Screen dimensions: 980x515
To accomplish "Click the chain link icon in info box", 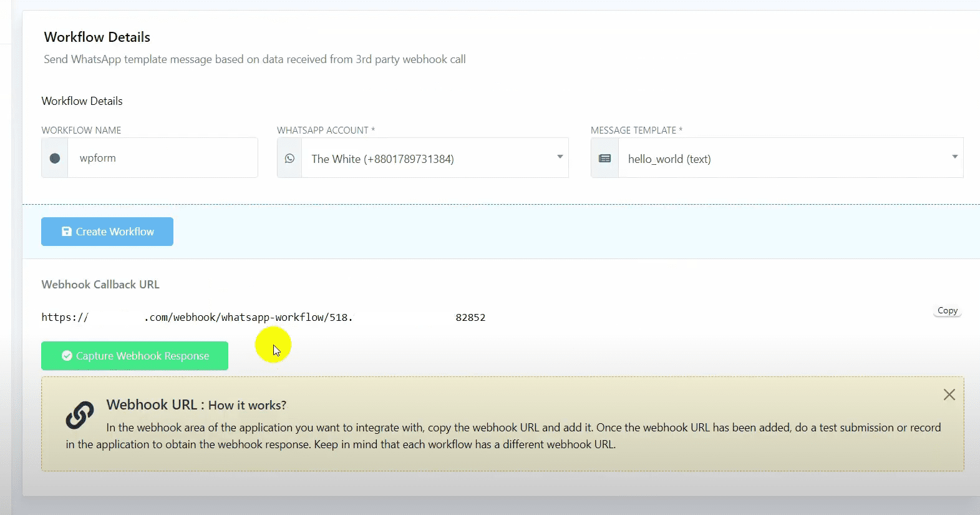I will point(80,415).
